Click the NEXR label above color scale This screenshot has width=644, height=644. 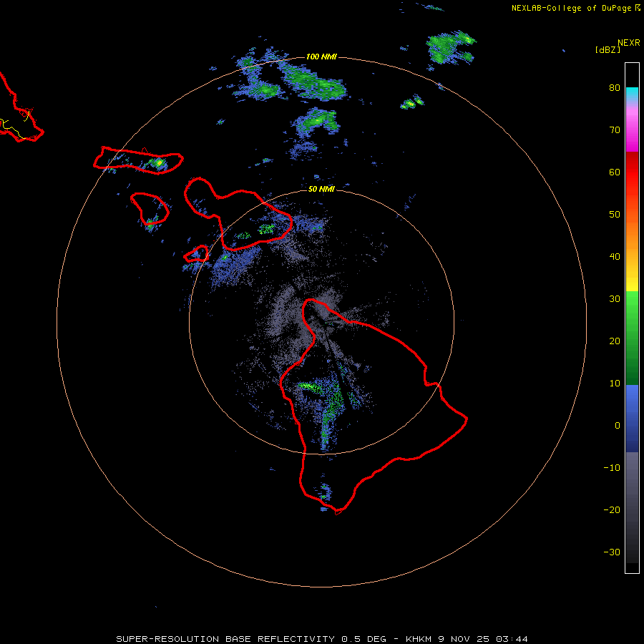(x=629, y=43)
